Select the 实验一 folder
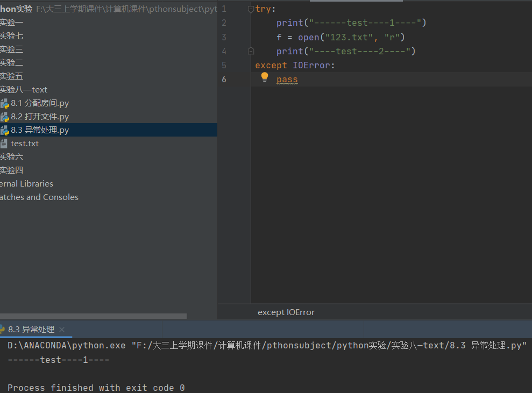532x393 pixels. (11, 23)
